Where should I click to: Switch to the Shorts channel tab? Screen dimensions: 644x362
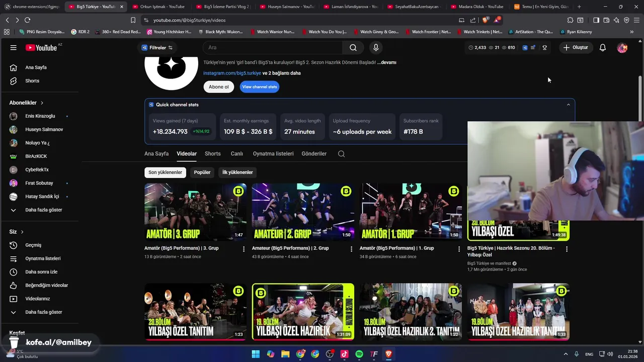(213, 154)
